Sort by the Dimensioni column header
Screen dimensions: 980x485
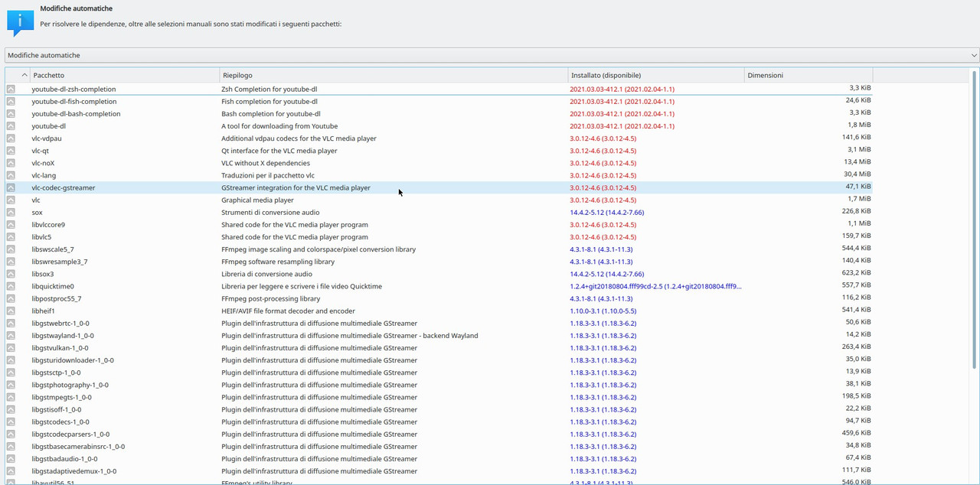[808, 75]
